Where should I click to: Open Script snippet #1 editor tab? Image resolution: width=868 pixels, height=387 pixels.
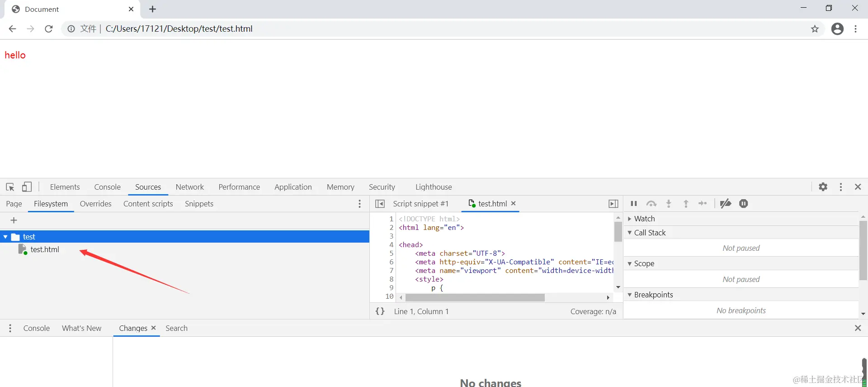point(420,204)
